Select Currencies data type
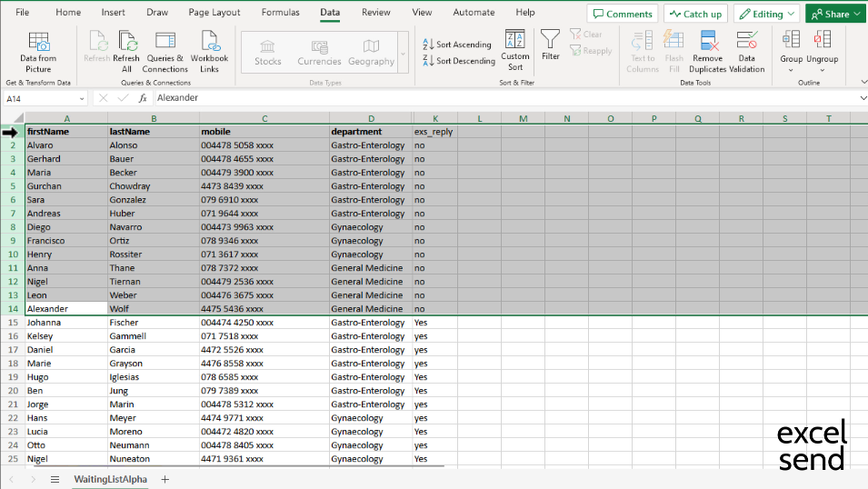 pos(319,53)
